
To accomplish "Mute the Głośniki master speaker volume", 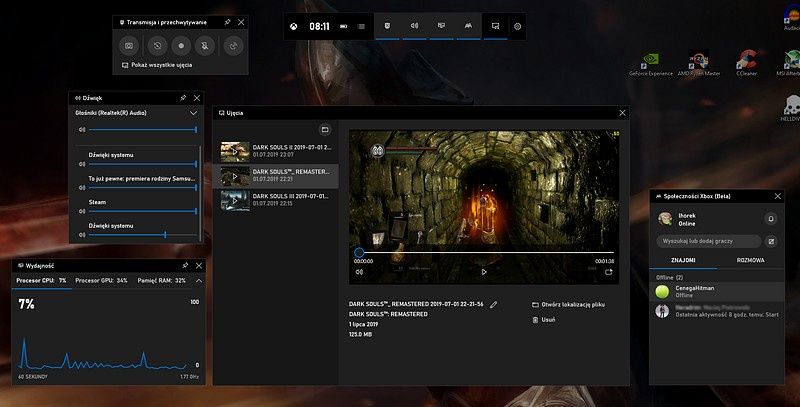I will 82,130.
